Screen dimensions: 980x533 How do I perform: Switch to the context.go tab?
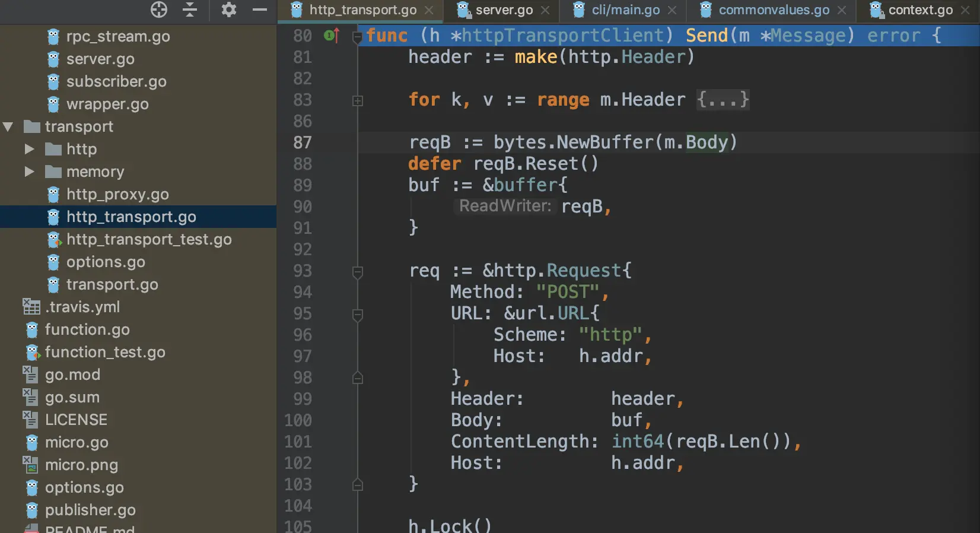pyautogui.click(x=920, y=10)
